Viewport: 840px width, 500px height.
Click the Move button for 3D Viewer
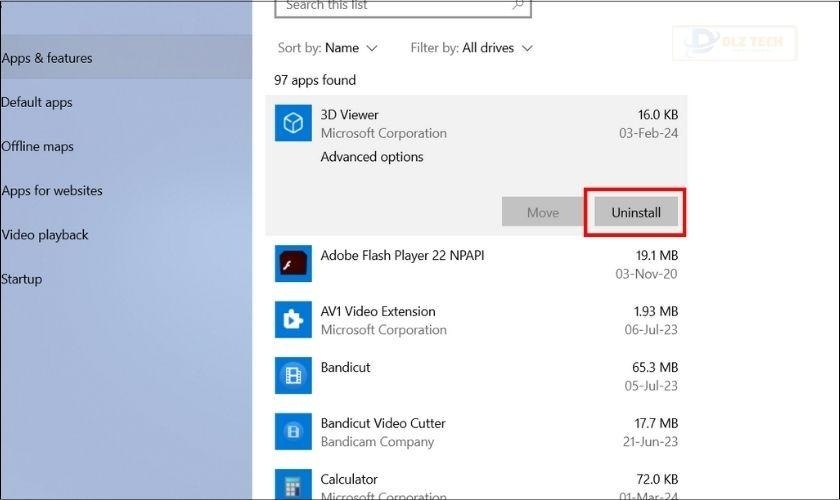543,212
